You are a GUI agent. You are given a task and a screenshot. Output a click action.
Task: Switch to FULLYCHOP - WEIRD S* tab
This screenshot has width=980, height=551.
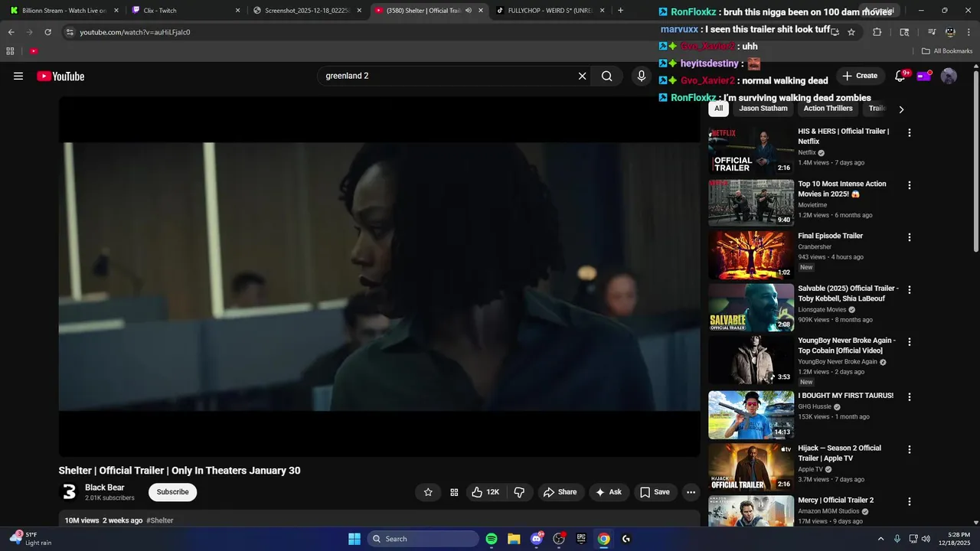coord(550,11)
